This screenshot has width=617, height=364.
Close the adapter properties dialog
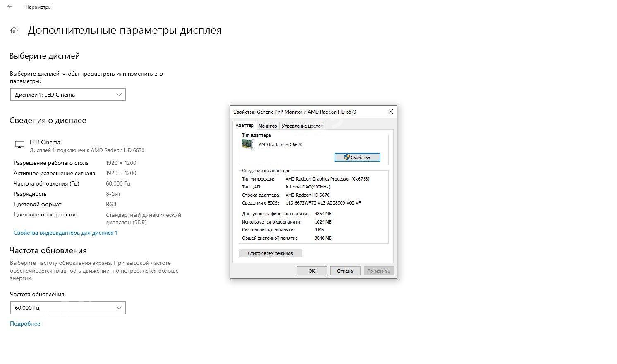click(x=390, y=112)
